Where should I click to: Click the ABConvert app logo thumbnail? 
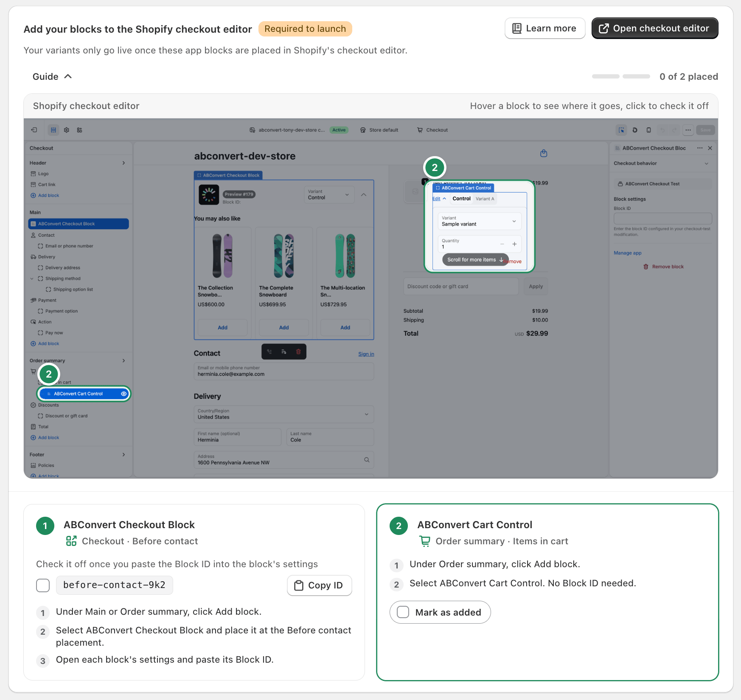click(209, 195)
